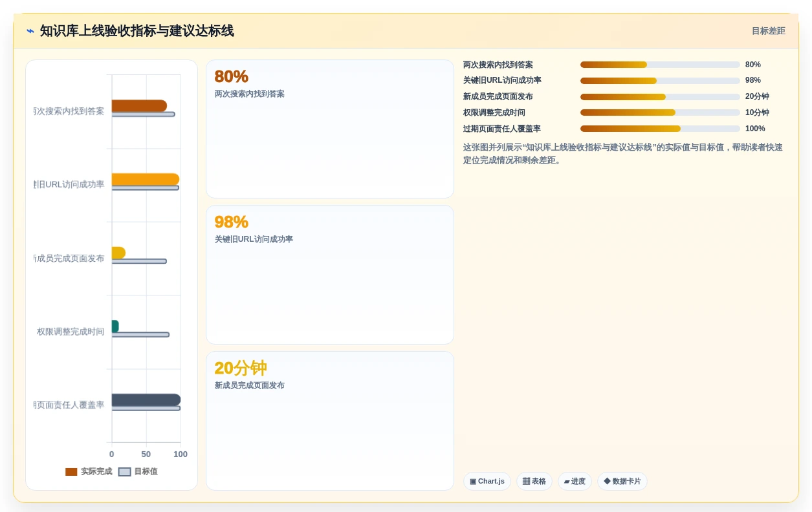Click progress bar for 两次搜索内找到答案

[x=660, y=65]
